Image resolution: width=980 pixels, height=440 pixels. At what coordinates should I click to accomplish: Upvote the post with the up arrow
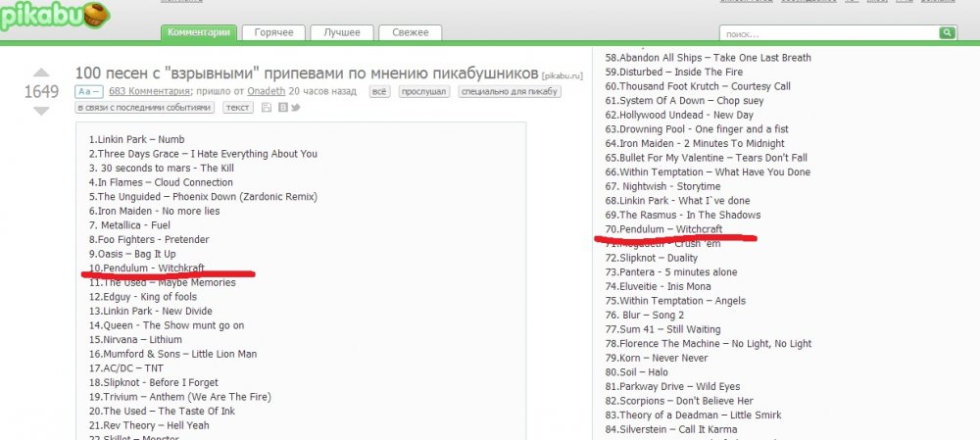click(40, 73)
